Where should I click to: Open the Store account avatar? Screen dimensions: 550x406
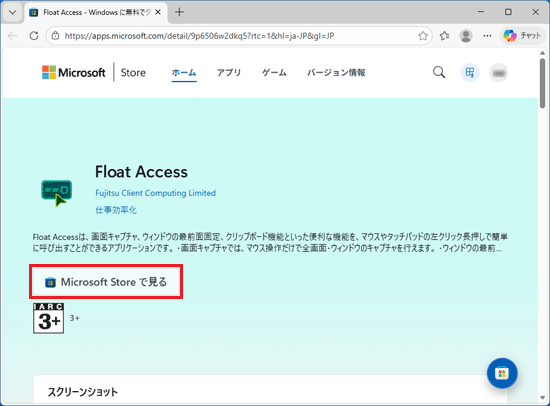[498, 73]
